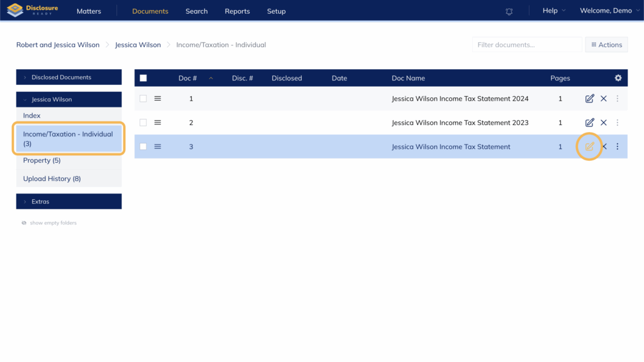
Task: Expand the Extras section
Action: (69, 202)
